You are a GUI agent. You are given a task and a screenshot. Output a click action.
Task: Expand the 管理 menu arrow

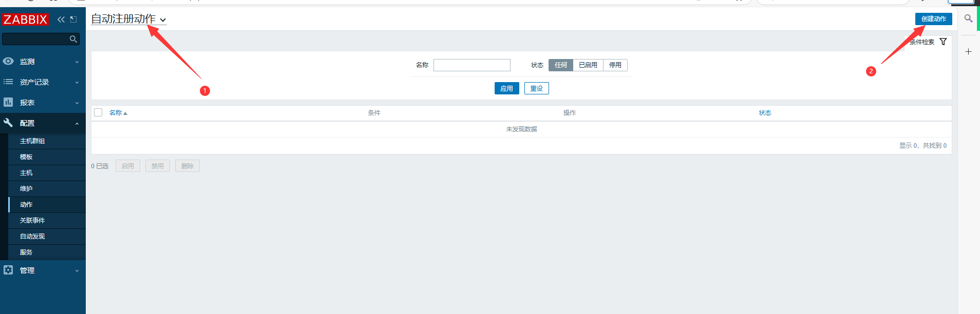tap(77, 270)
